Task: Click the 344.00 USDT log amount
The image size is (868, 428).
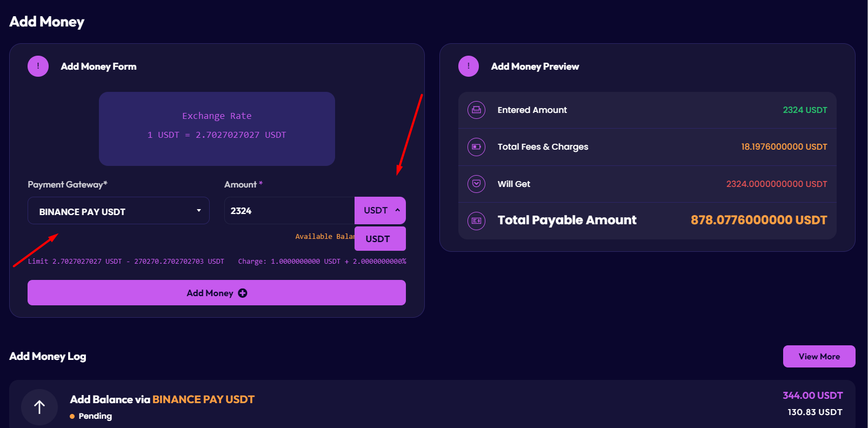Action: point(812,396)
